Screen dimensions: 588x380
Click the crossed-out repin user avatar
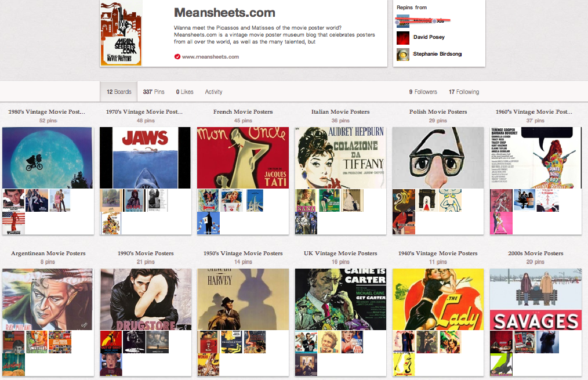pos(403,21)
